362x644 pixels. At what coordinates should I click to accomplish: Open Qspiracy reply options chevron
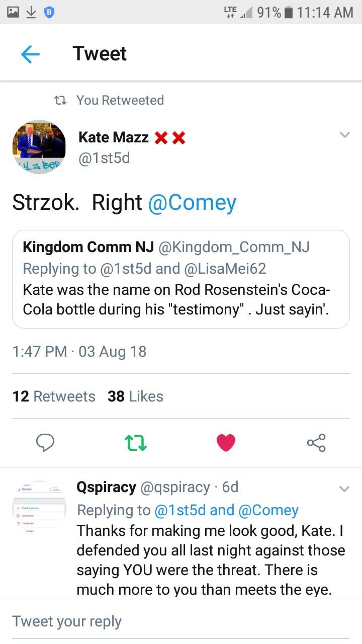click(344, 489)
